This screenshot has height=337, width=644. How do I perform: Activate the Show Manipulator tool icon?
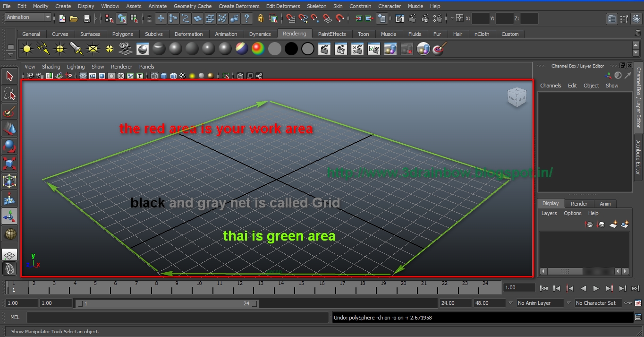coord(9,216)
